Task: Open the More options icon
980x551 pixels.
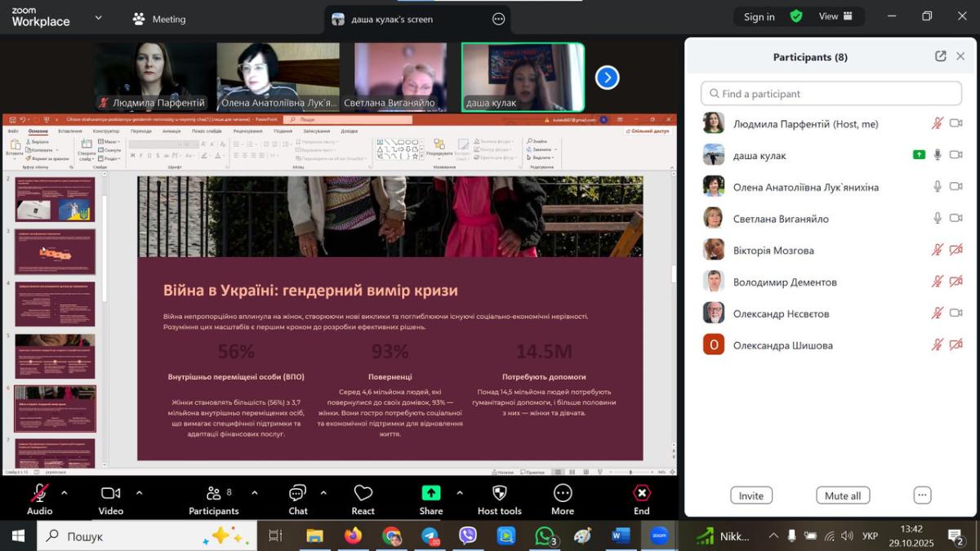Action: pyautogui.click(x=562, y=493)
